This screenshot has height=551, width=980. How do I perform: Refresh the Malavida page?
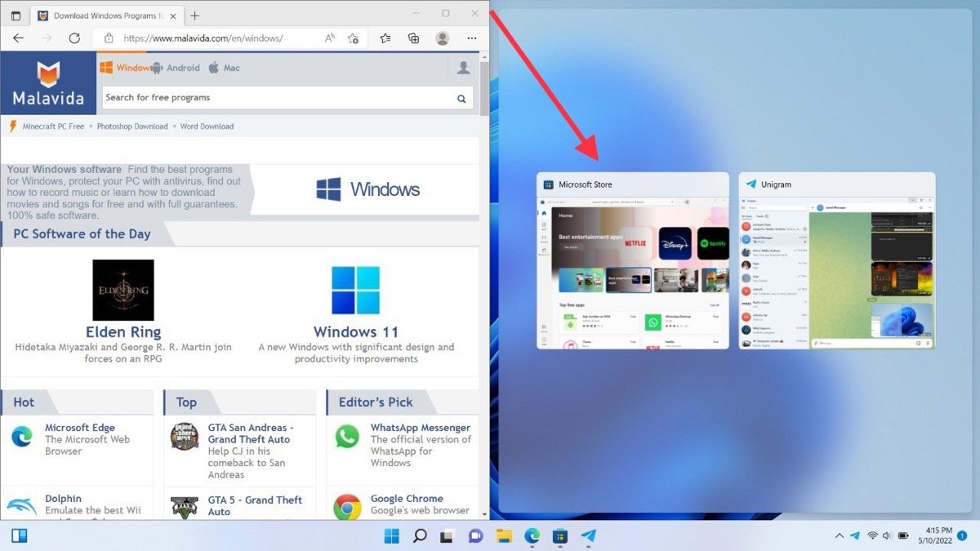pyautogui.click(x=74, y=38)
